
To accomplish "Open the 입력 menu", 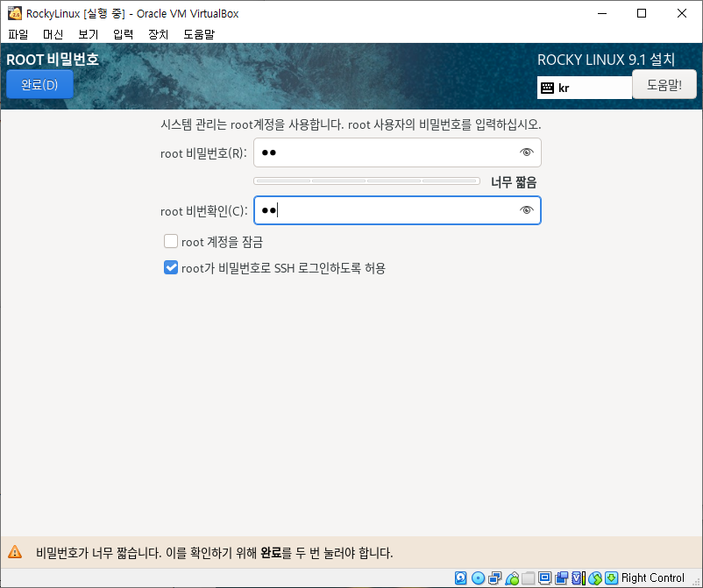I will point(123,34).
